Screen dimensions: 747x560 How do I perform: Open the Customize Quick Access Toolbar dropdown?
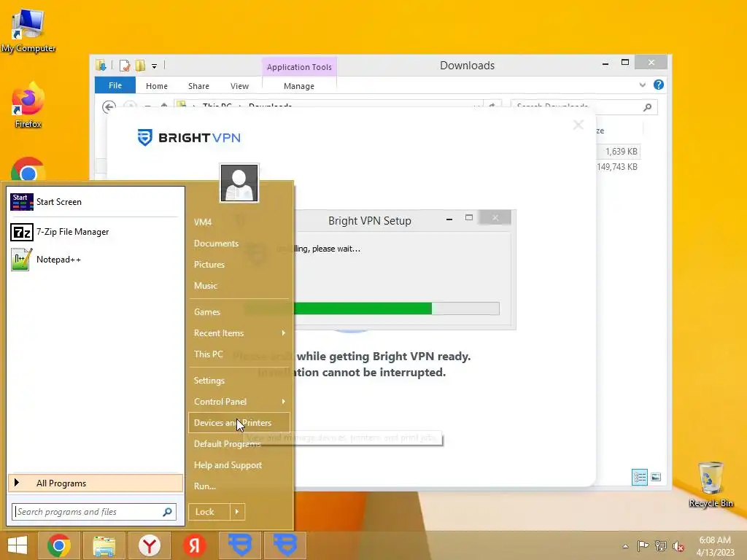click(x=155, y=66)
